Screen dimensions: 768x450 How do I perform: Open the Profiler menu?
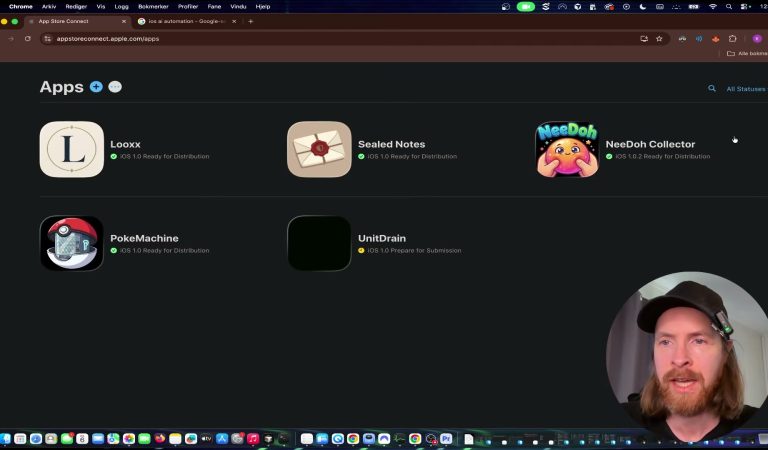point(188,6)
